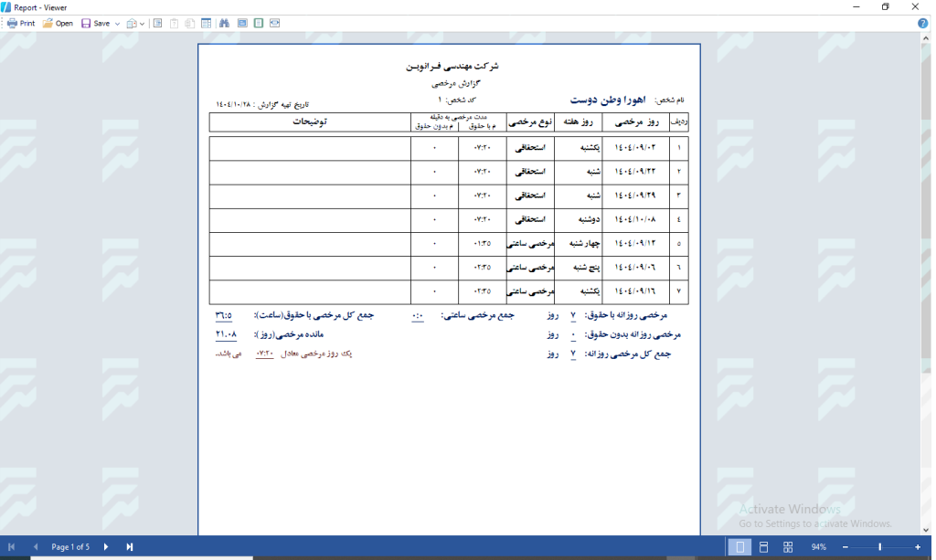Enable continuous page display mode

[x=763, y=546]
